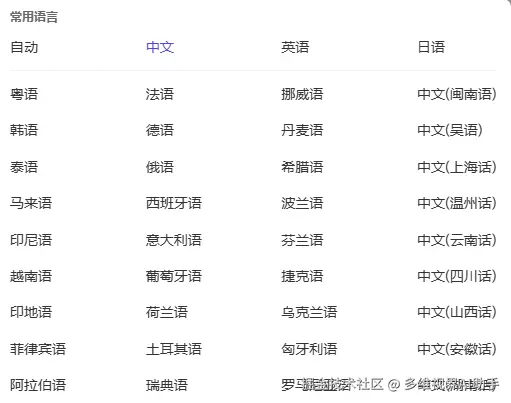Select 瑞典语 language
The width and height of the screenshot is (511, 403).
click(x=167, y=385)
